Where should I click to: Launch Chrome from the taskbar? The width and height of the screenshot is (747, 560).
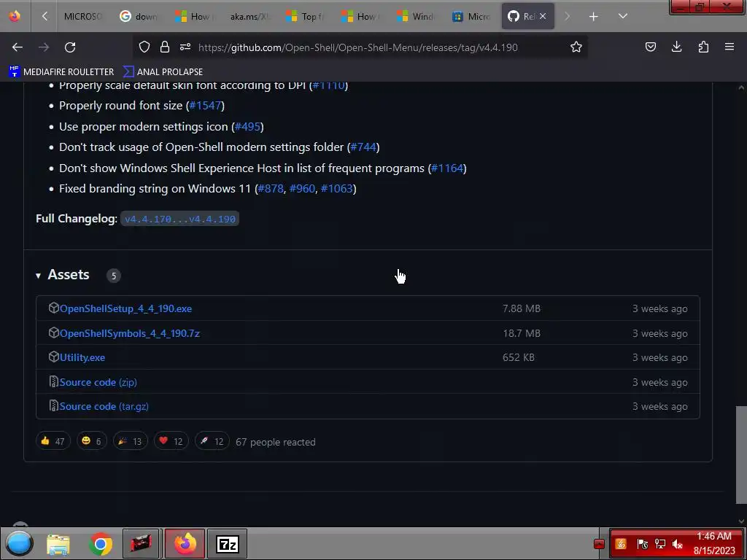101,544
